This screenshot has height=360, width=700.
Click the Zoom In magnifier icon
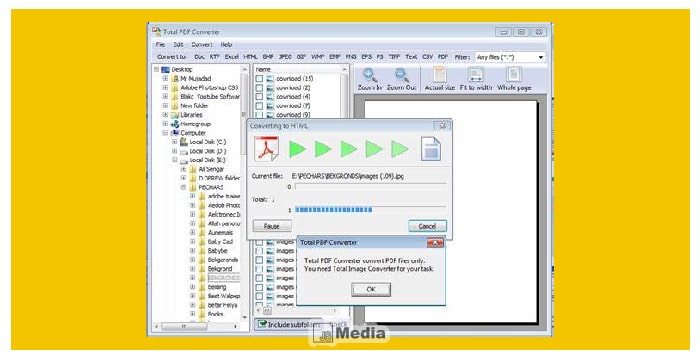click(370, 75)
